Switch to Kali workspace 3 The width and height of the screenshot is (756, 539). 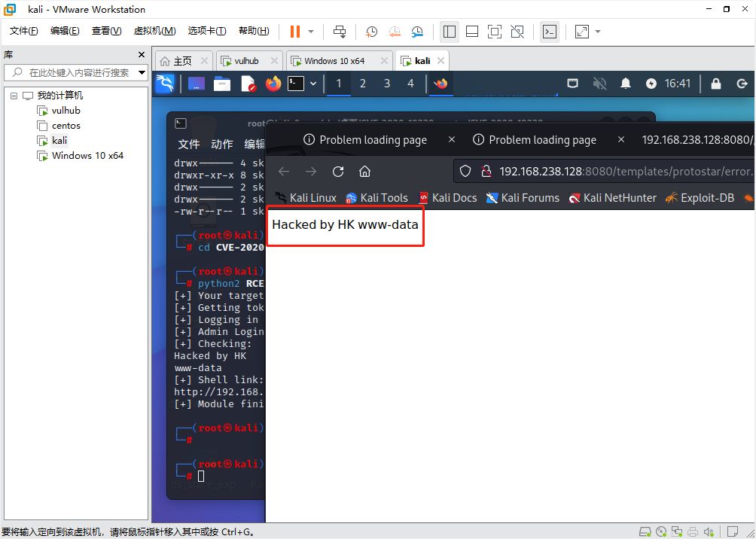pos(387,84)
